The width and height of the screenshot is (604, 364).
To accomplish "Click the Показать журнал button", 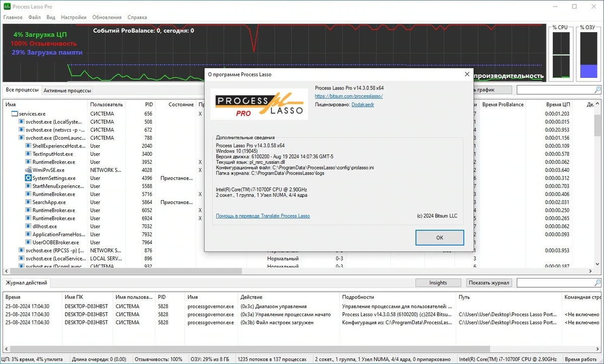I will (489, 283).
